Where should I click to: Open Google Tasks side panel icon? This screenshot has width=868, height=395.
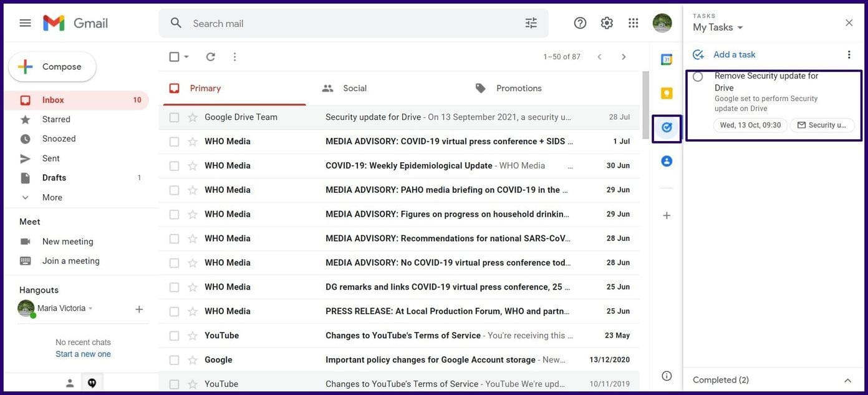click(667, 127)
